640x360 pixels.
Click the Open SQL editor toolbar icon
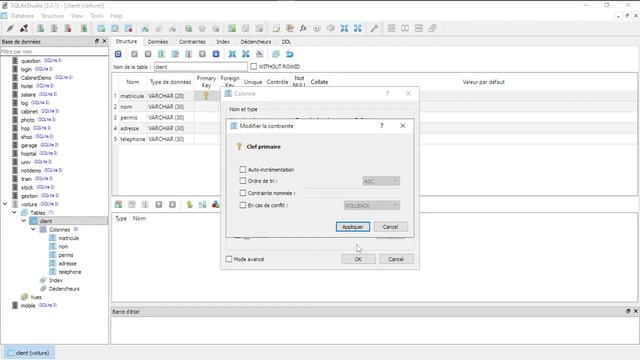[276, 28]
